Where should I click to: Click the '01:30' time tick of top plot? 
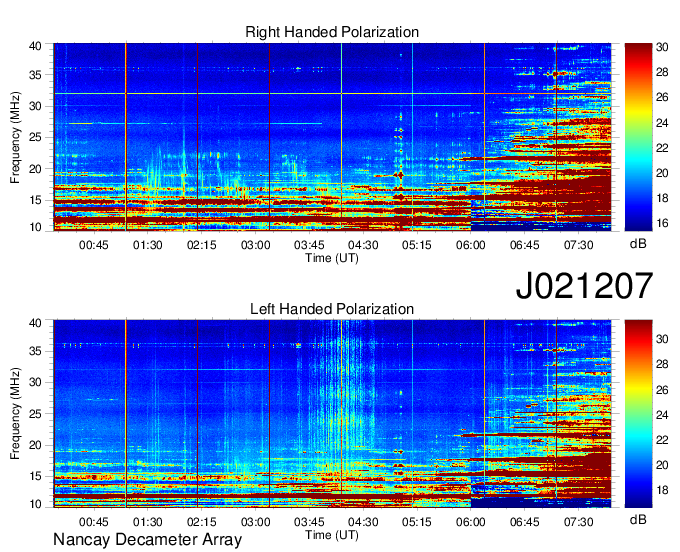coord(147,245)
